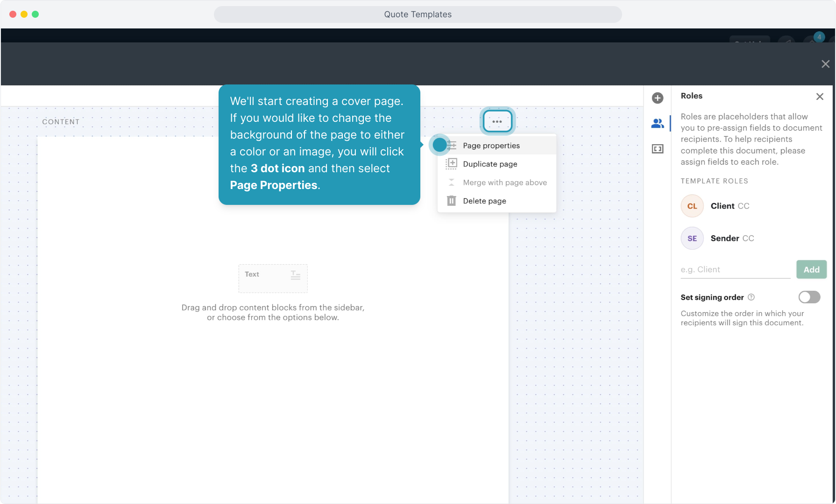Choose Delete page from the menu
Viewport: 836px width, 504px height.
click(484, 201)
